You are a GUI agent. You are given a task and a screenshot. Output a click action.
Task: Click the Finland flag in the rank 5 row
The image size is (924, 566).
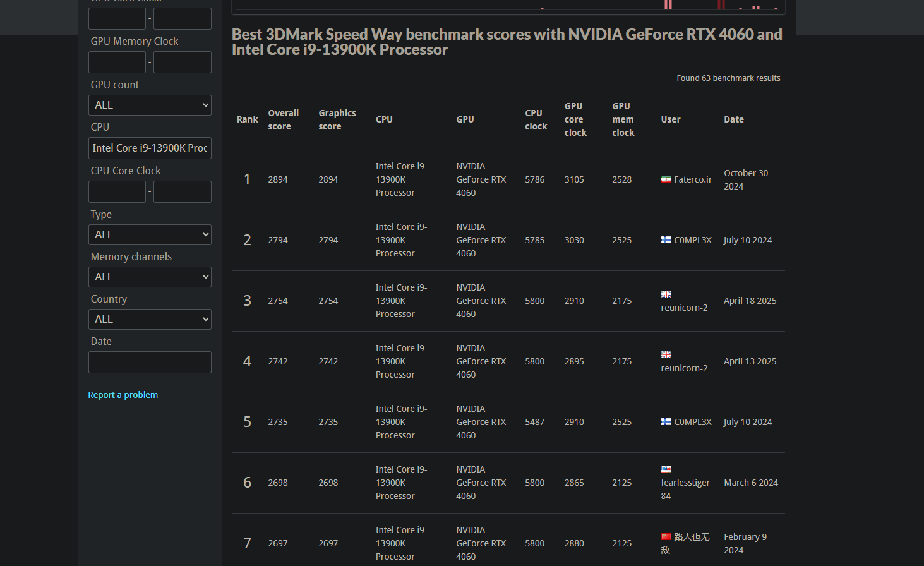pos(666,422)
